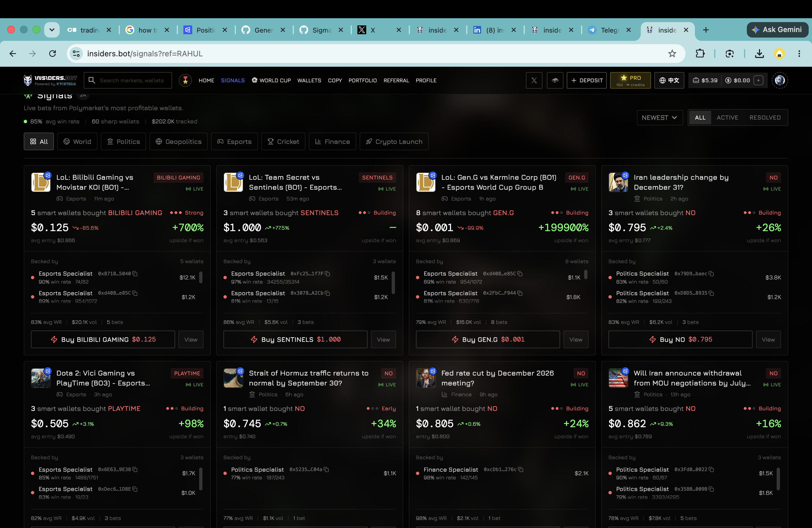
Task: Open a new browser tab
Action: click(706, 30)
